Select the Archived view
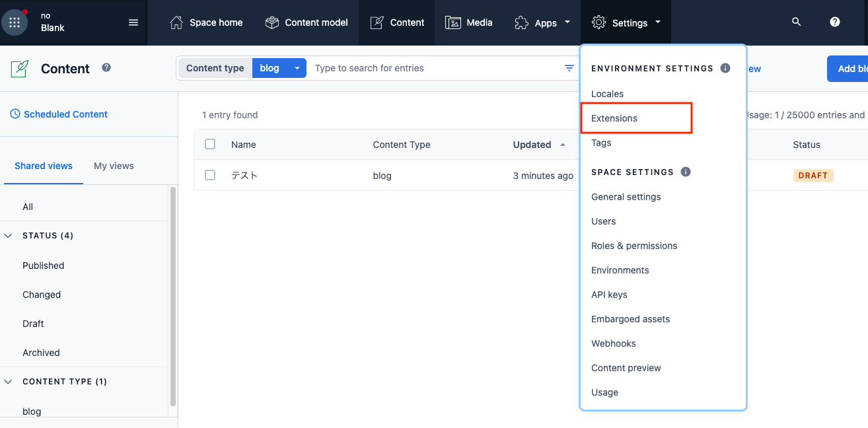The width and height of the screenshot is (868, 428). point(41,353)
